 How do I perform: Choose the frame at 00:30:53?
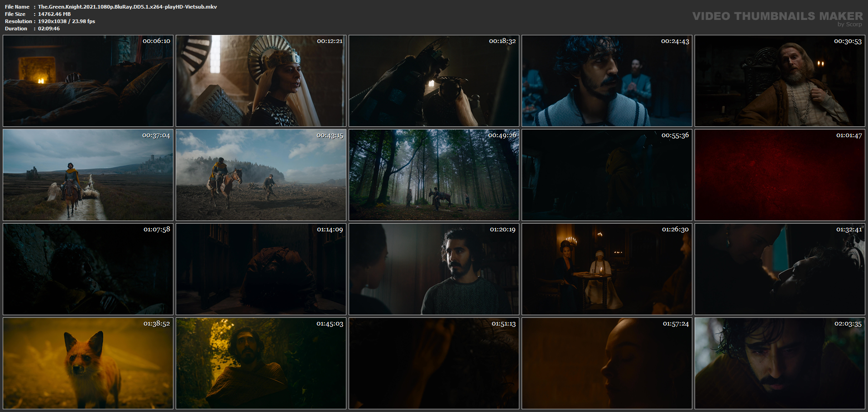click(780, 81)
